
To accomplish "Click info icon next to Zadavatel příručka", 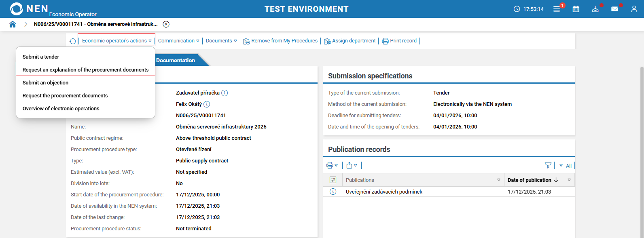I will click(x=225, y=93).
